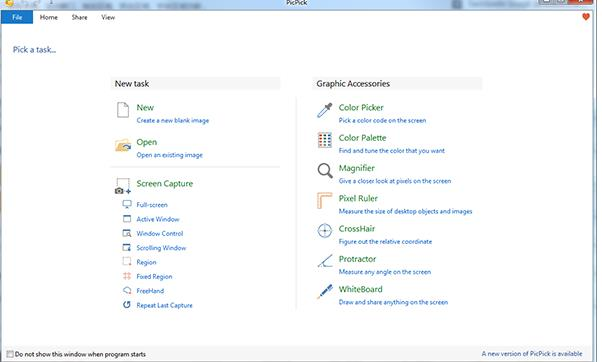Select Scrolling Window capture
This screenshot has width=602, height=362.
click(x=161, y=248)
